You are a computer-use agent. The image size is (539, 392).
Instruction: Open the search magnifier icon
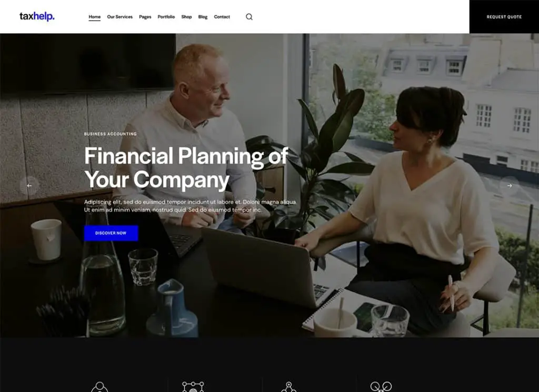click(x=249, y=16)
